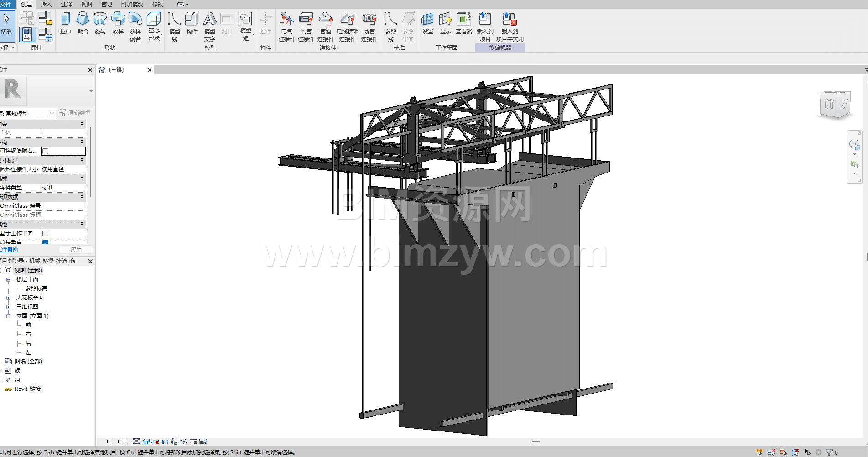This screenshot has width=868, height=457.
Task: Open the 插入 ribbon tab
Action: click(x=46, y=4)
